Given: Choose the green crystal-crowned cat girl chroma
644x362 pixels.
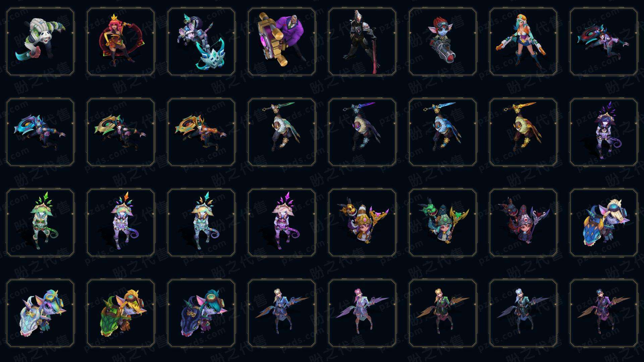Looking at the screenshot, I should pos(40,223).
